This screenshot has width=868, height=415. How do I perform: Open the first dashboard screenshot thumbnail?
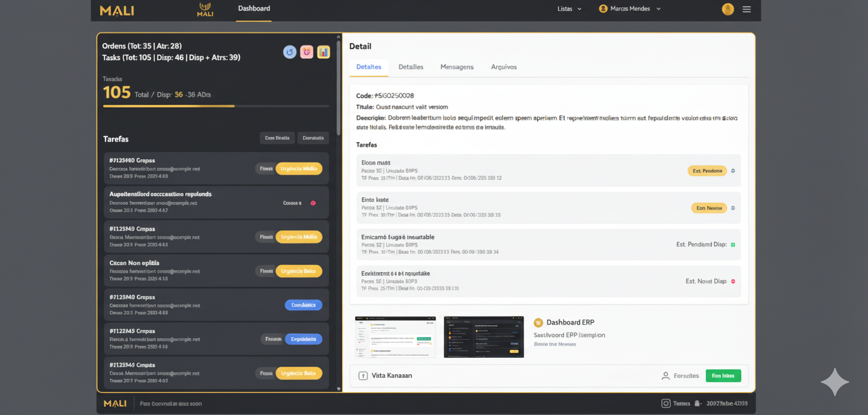[395, 337]
